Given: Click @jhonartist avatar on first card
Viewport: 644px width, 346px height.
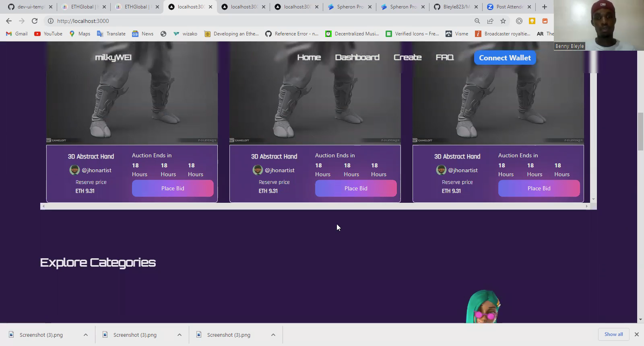Looking at the screenshot, I should [74, 170].
